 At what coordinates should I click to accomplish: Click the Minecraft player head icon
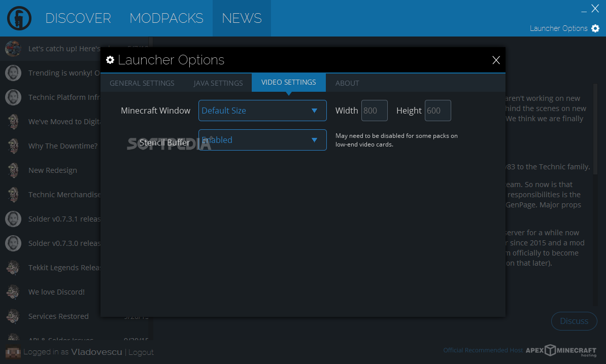click(x=13, y=352)
